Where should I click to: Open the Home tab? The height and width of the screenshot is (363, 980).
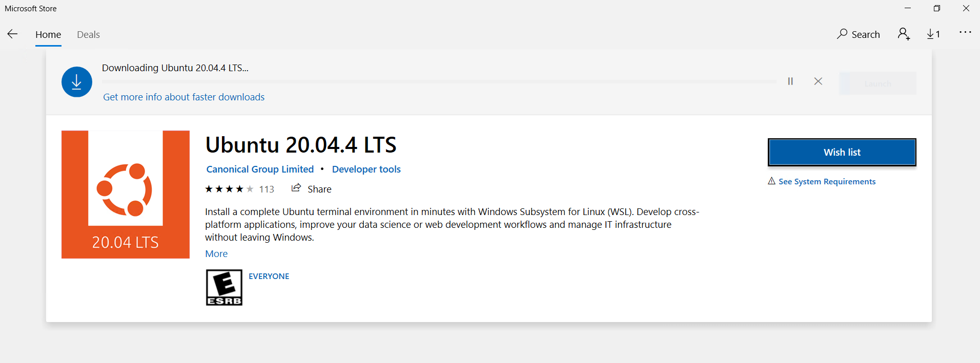coord(48,35)
